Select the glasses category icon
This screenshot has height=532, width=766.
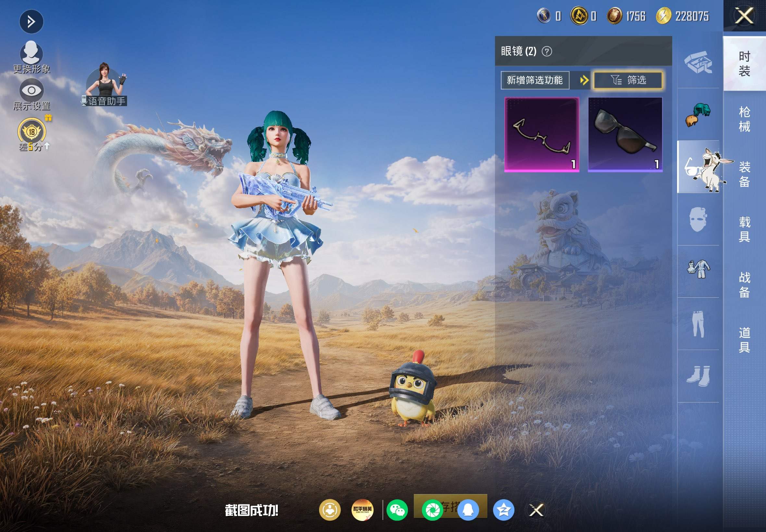pyautogui.click(x=698, y=167)
